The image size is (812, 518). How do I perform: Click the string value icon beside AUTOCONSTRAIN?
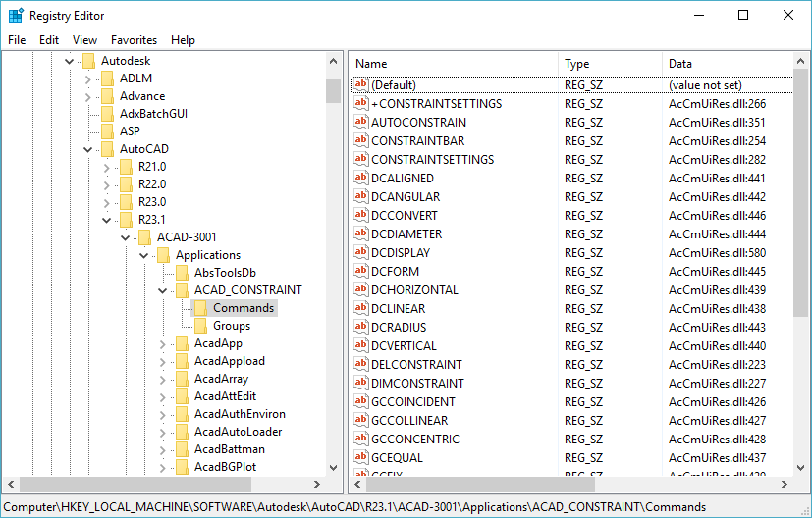click(361, 122)
